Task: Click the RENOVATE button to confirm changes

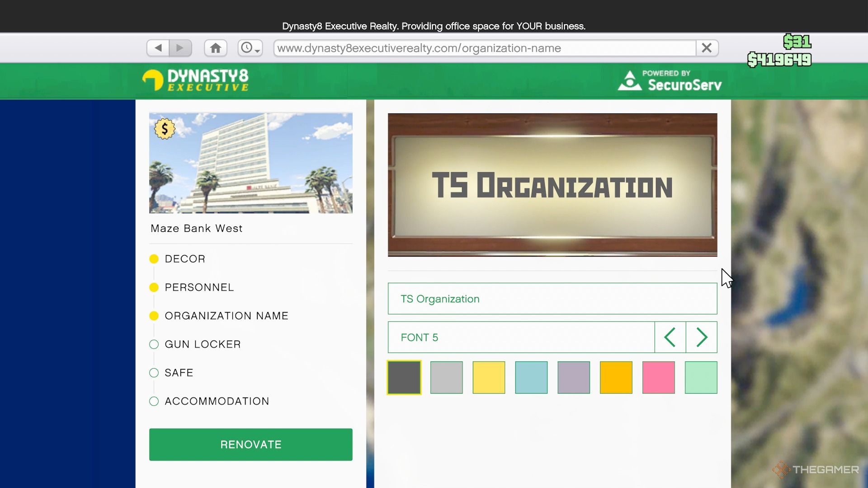Action: 250,445
